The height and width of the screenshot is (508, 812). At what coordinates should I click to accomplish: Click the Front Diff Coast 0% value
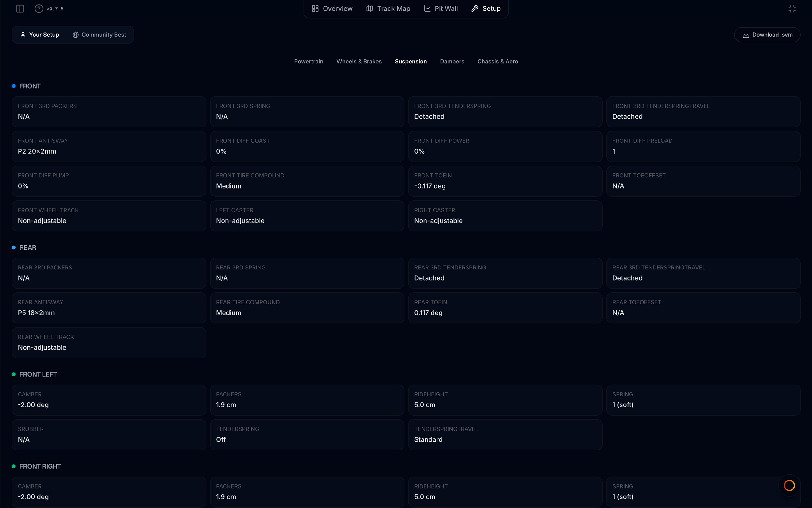point(221,151)
